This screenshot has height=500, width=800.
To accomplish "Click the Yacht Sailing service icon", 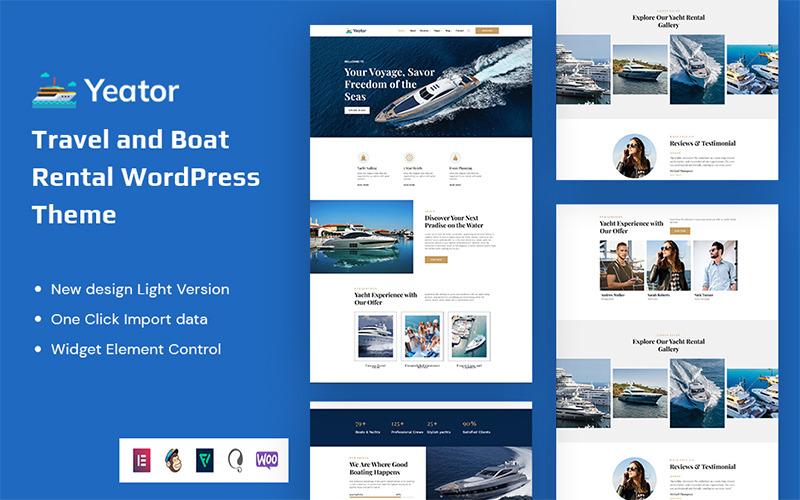I will pyautogui.click(x=363, y=158).
